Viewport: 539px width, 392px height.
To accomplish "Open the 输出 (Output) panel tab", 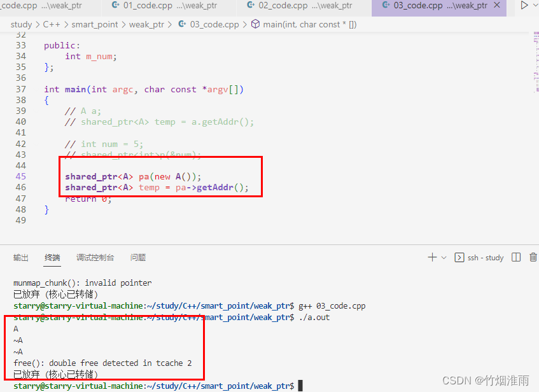I will pyautogui.click(x=20, y=258).
